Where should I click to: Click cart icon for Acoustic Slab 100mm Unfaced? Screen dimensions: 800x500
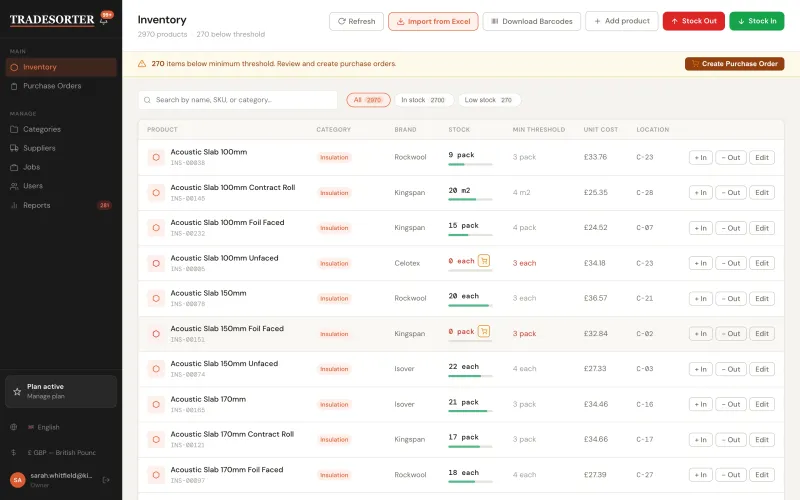[x=484, y=261]
